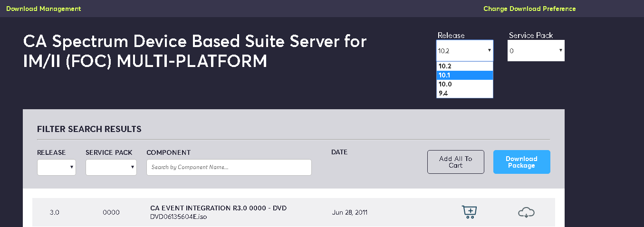Click the cloud download icon for DVD06135604E.iso

(526, 212)
